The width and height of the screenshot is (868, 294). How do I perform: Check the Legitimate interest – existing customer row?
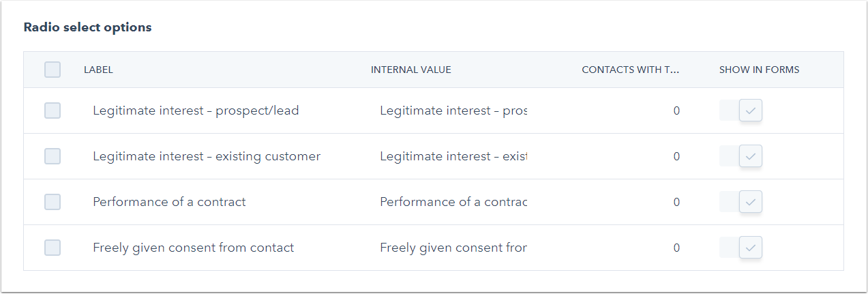(x=53, y=156)
